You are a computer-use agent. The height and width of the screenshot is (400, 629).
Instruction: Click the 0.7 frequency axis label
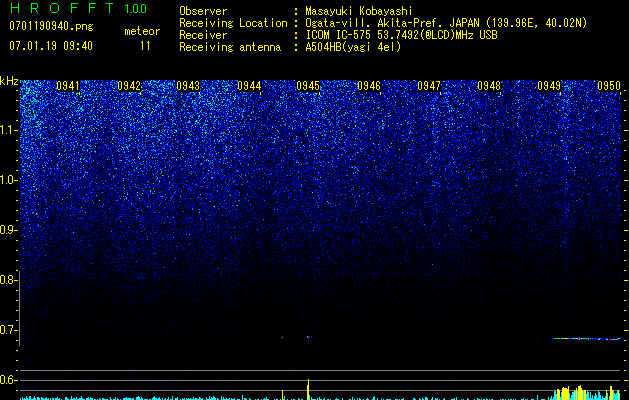[x=8, y=330]
